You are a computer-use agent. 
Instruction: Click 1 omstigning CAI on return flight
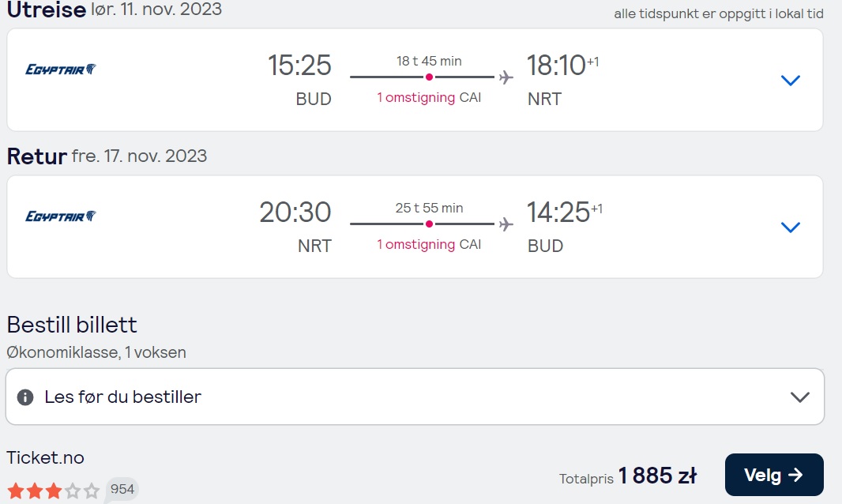(x=429, y=244)
